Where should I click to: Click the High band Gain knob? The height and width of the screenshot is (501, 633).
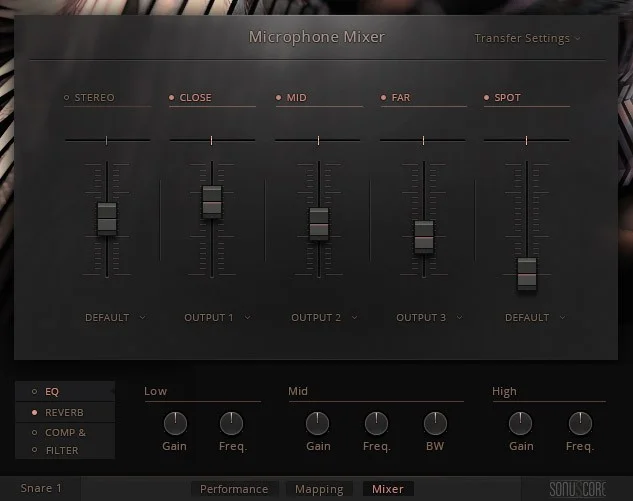click(520, 423)
